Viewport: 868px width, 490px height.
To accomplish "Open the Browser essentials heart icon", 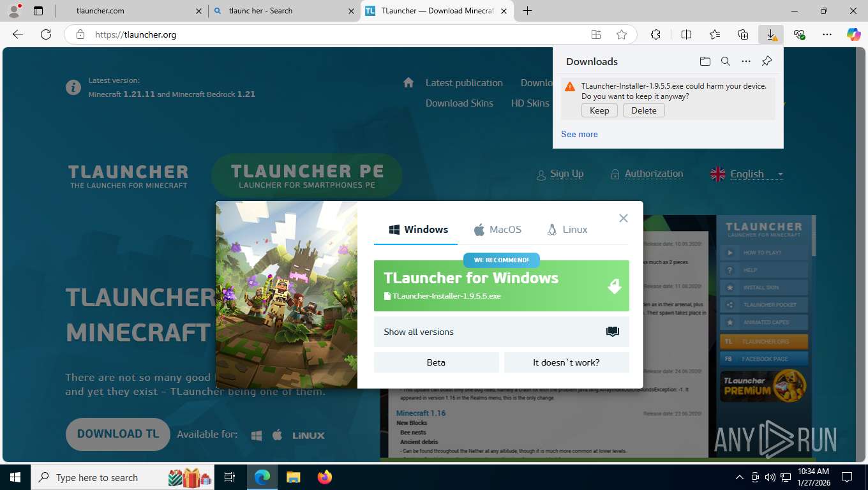I will (x=799, y=34).
